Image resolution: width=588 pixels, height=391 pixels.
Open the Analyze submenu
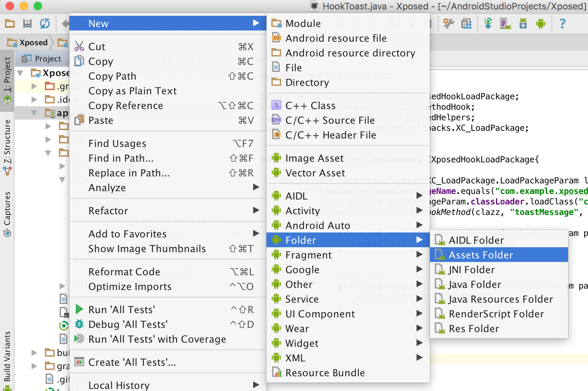[x=168, y=188]
